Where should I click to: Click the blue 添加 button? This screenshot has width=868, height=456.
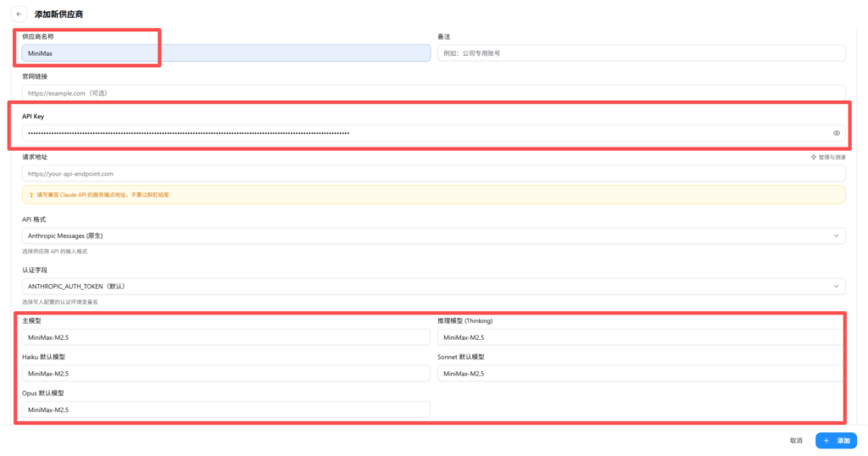(x=836, y=441)
